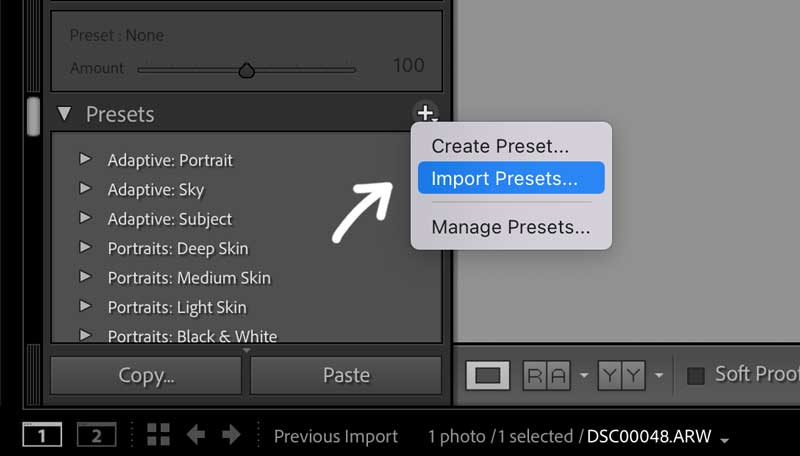Image resolution: width=800 pixels, height=456 pixels.
Task: Click the Copy... button
Action: click(x=146, y=376)
